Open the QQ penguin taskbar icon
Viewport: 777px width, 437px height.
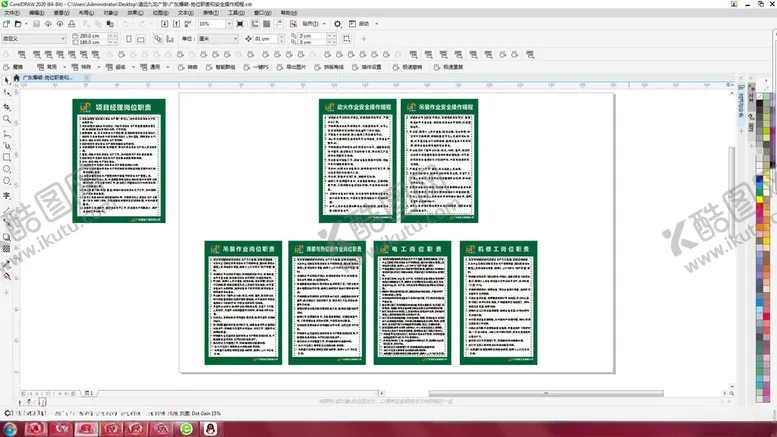(211, 429)
